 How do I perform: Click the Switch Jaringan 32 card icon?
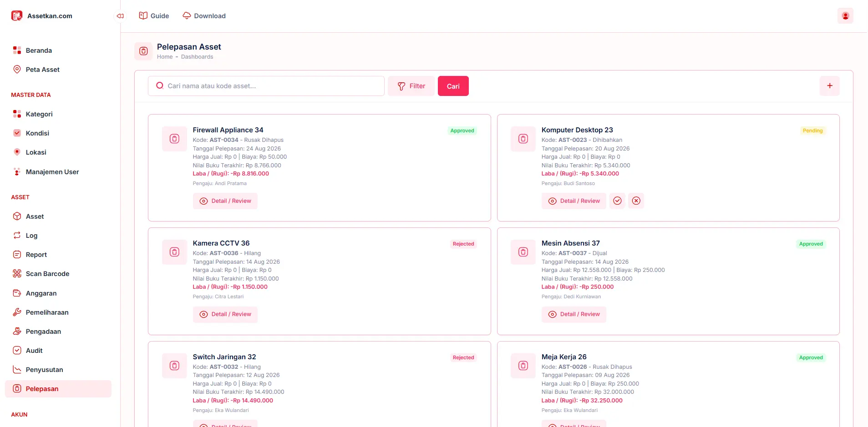[174, 366]
